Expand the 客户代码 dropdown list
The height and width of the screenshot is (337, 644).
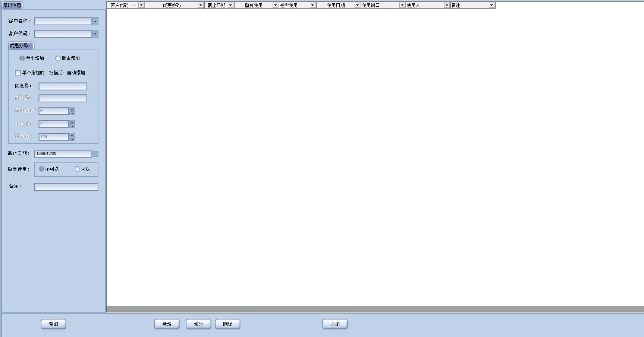coord(95,34)
